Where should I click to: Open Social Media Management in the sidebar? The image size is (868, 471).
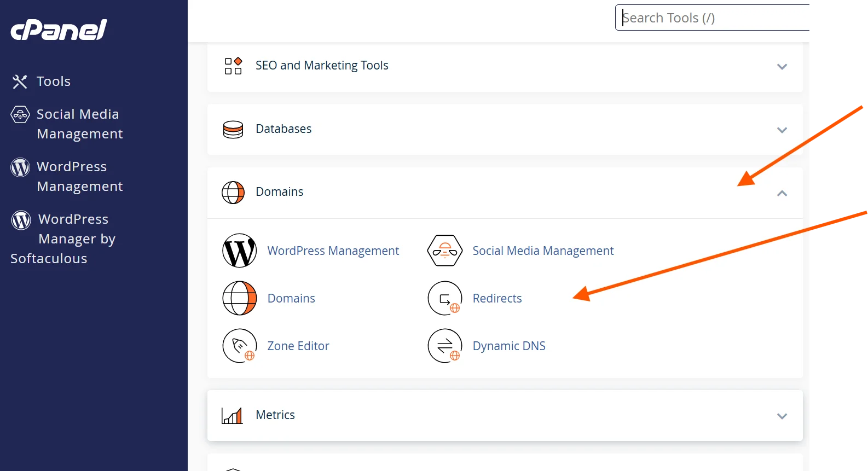(80, 124)
